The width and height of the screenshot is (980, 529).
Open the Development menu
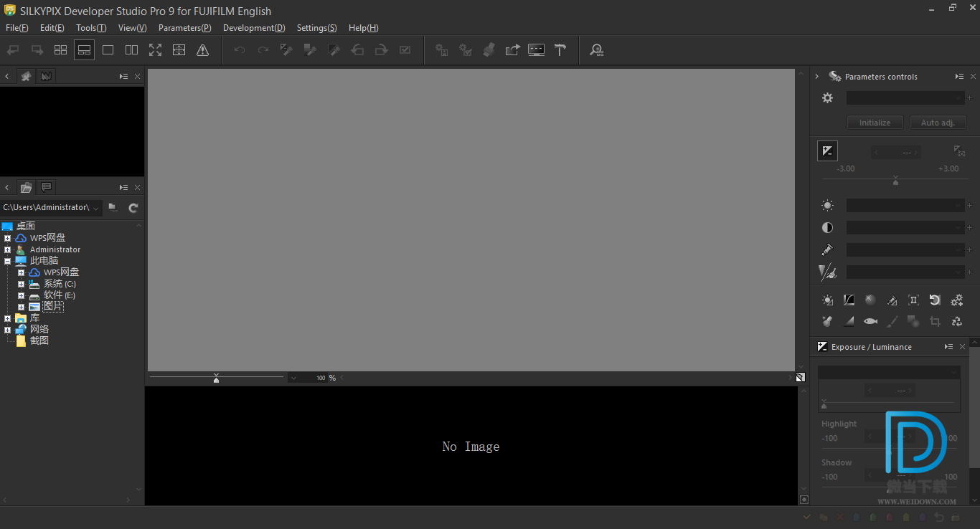click(254, 28)
